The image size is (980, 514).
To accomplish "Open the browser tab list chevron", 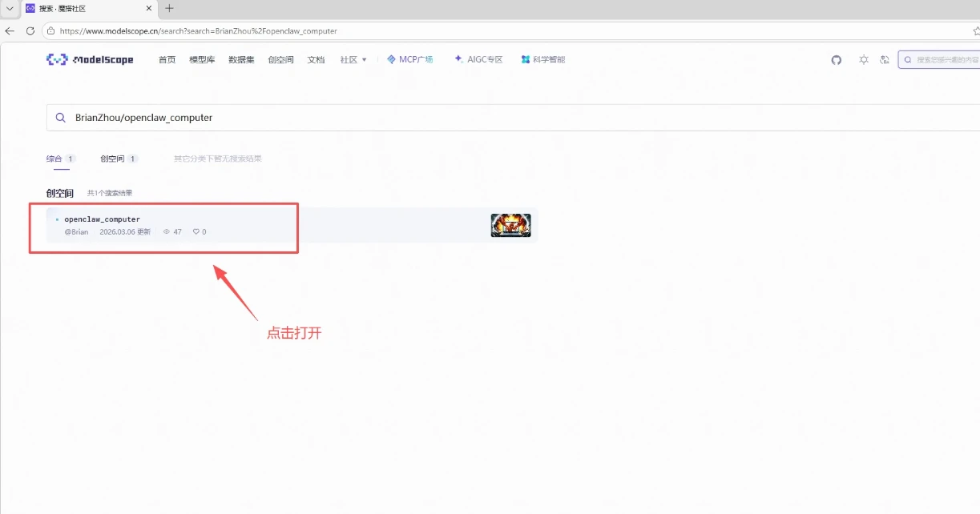I will [9, 9].
